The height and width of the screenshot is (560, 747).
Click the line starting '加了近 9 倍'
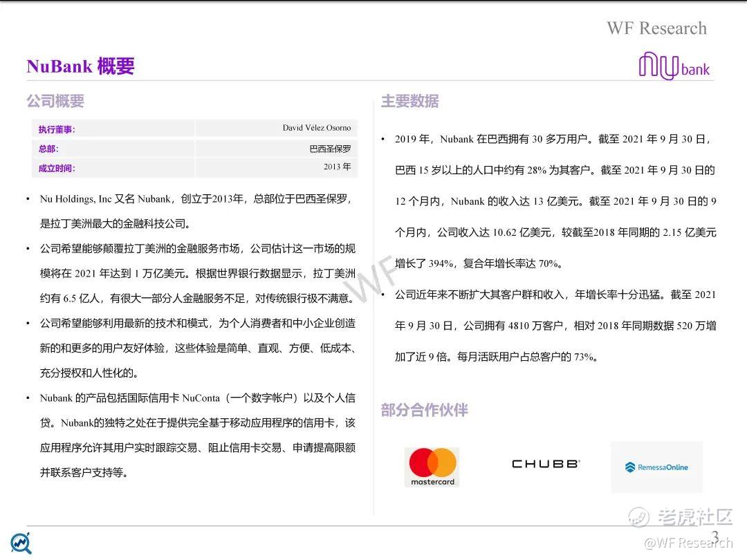point(497,357)
